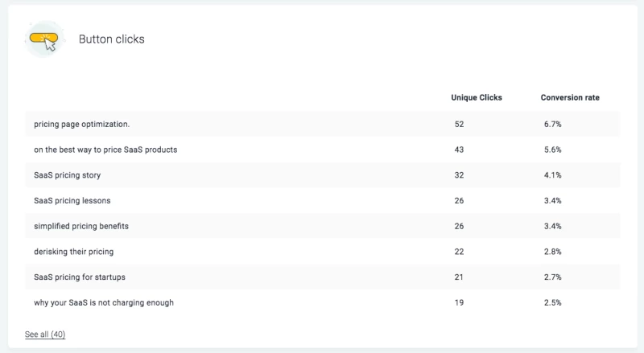The width and height of the screenshot is (644, 353).
Task: Select the SaaS pricing for startups row
Action: tap(80, 277)
